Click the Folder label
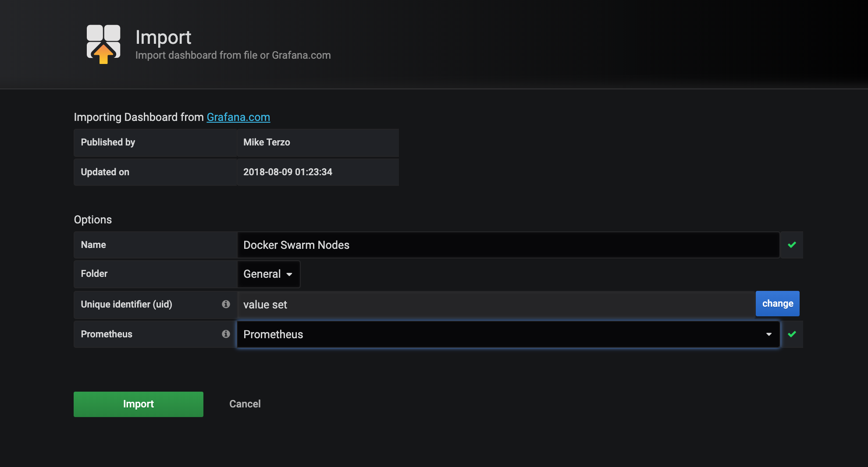868x467 pixels. [94, 274]
